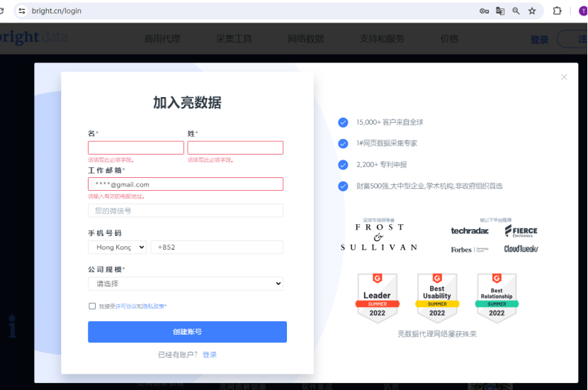Click the checkmark beside 1#网页数据采集专家
588x390 pixels.
click(343, 144)
